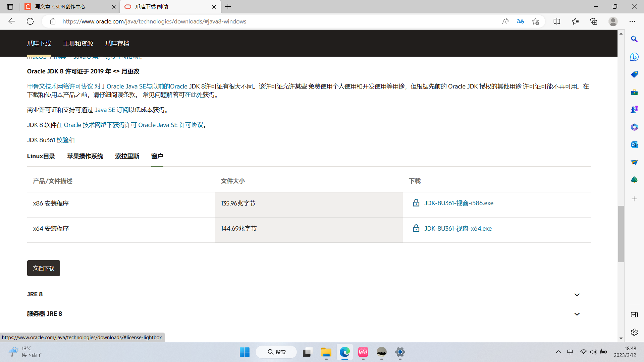This screenshot has width=644, height=362.
Task: Click the translate page icon in address bar
Action: [520, 21]
